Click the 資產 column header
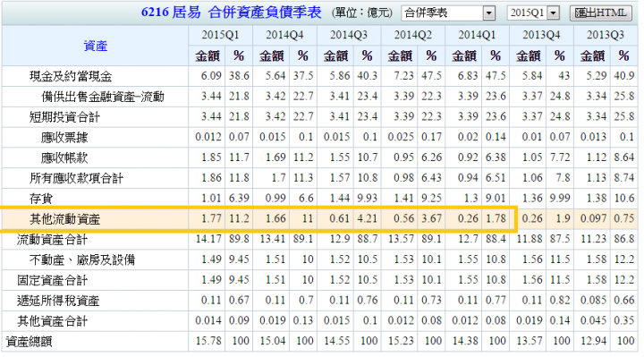Screen dimensions: 644x357 pos(96,46)
